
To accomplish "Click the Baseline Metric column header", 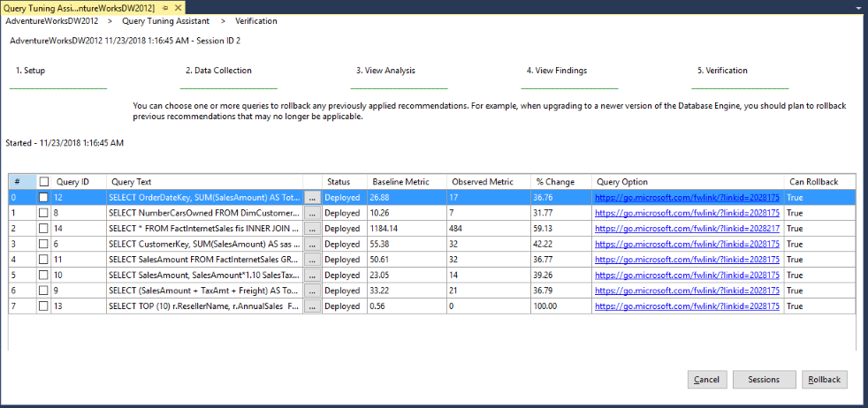I will coord(400,182).
